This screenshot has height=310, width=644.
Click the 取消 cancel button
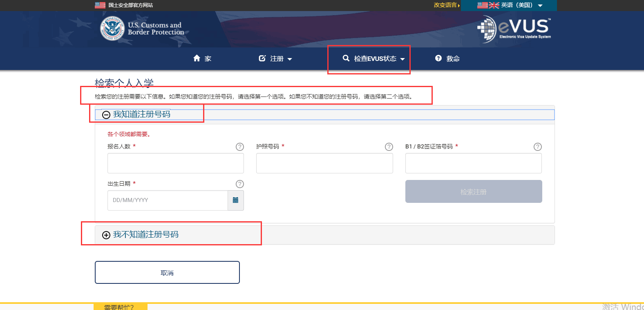point(167,272)
